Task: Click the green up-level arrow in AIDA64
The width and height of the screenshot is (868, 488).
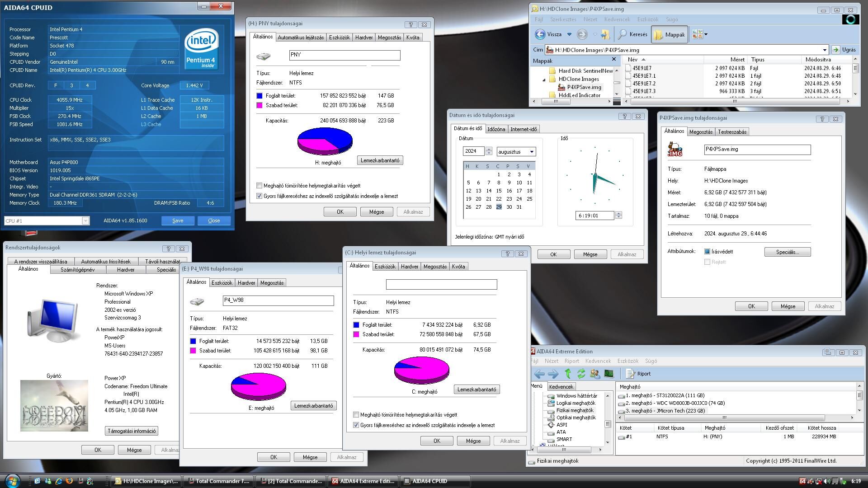Action: click(x=568, y=374)
